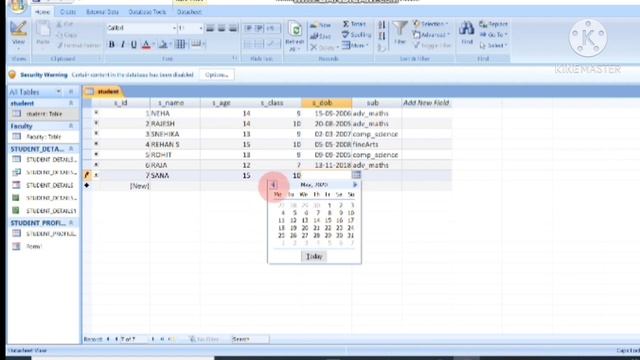The width and height of the screenshot is (640, 360).
Task: Click the REHAN S name cell
Action: 175,144
